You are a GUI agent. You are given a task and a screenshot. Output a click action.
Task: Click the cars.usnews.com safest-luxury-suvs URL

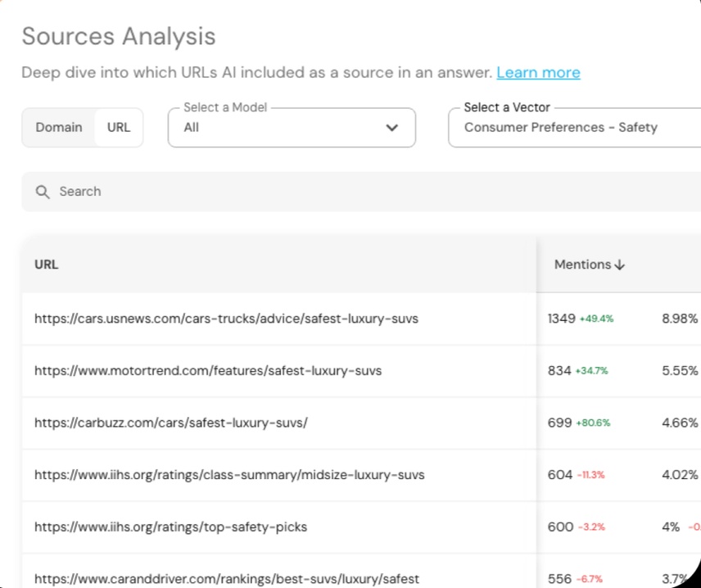tap(225, 319)
